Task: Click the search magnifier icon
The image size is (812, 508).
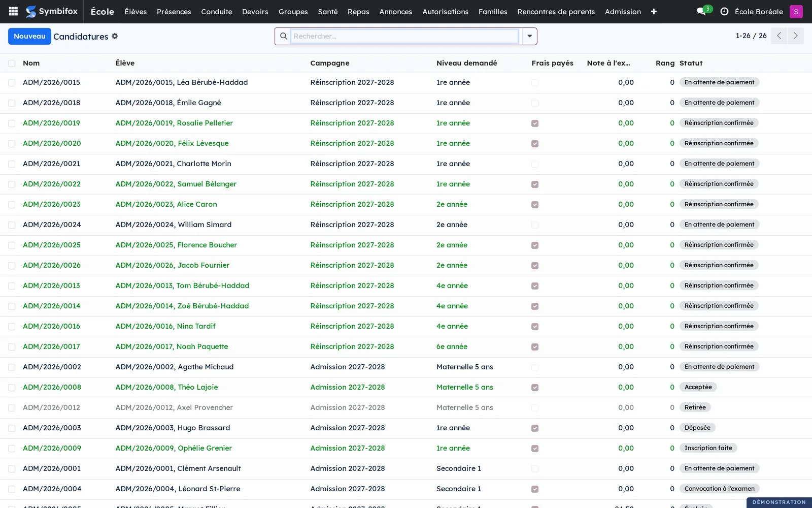Action: point(283,36)
